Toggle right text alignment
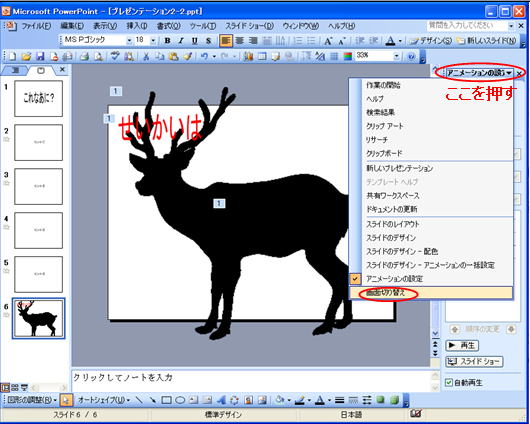The height and width of the screenshot is (424, 530). pyautogui.click(x=253, y=41)
